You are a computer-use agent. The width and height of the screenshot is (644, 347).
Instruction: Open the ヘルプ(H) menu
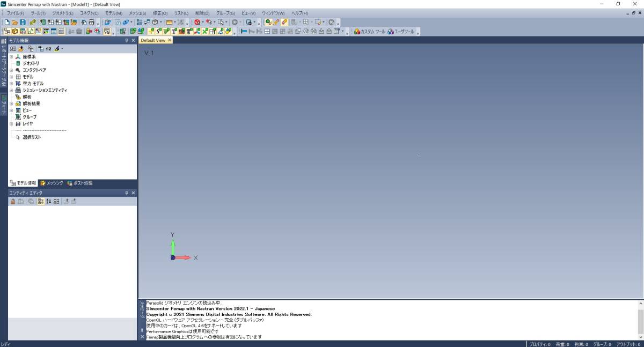click(299, 13)
